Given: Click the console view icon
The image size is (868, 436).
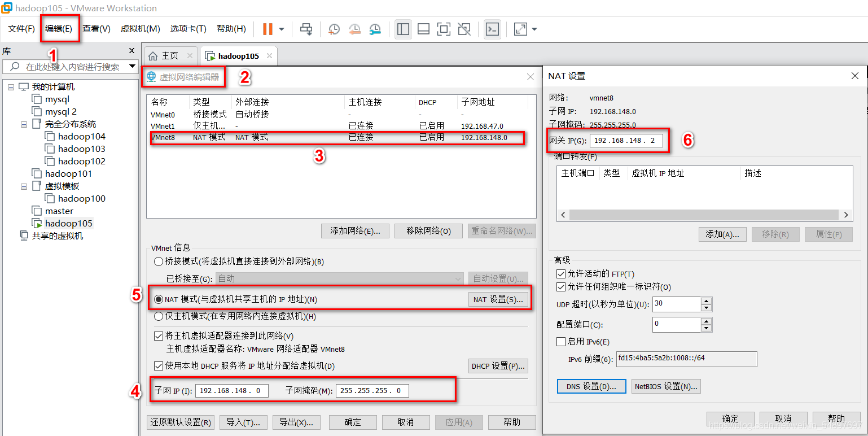Looking at the screenshot, I should (x=493, y=29).
